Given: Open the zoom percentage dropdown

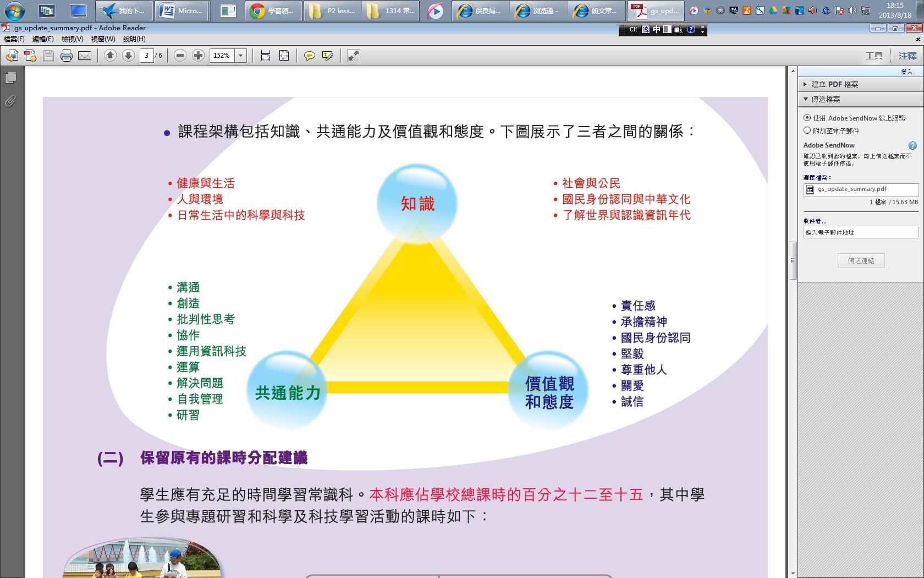Looking at the screenshot, I should tap(240, 56).
